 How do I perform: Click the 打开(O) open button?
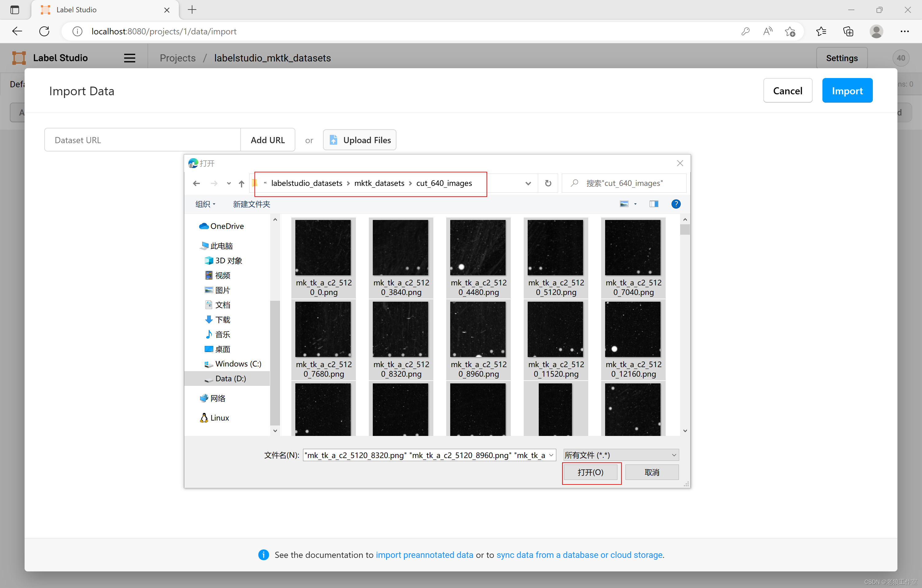[x=590, y=472]
